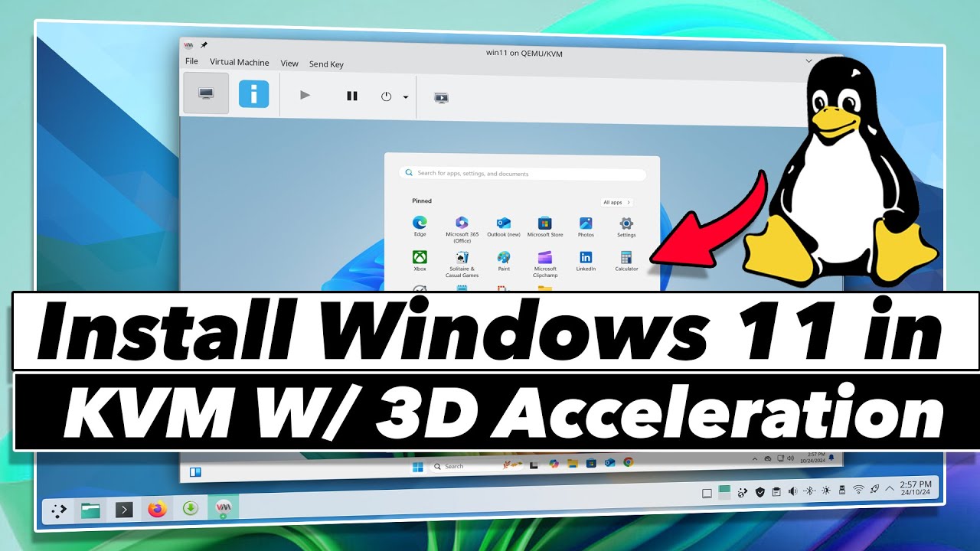Launch Xbox pinned app

pyautogui.click(x=420, y=261)
